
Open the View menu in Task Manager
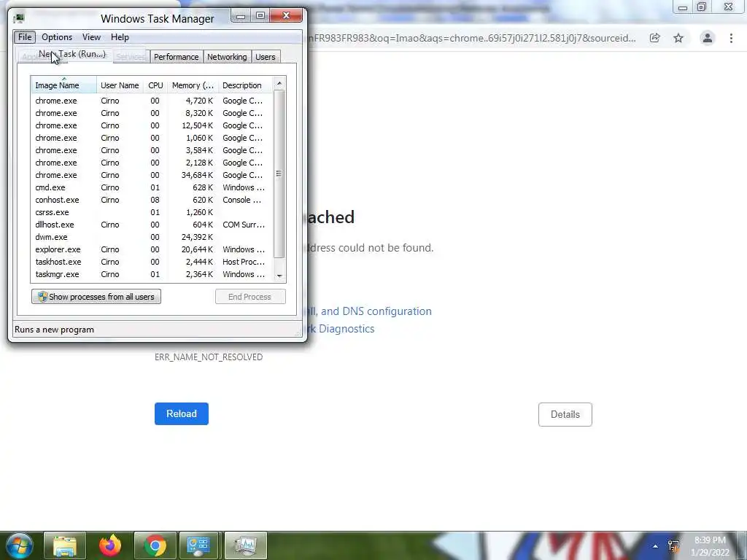[x=91, y=37]
